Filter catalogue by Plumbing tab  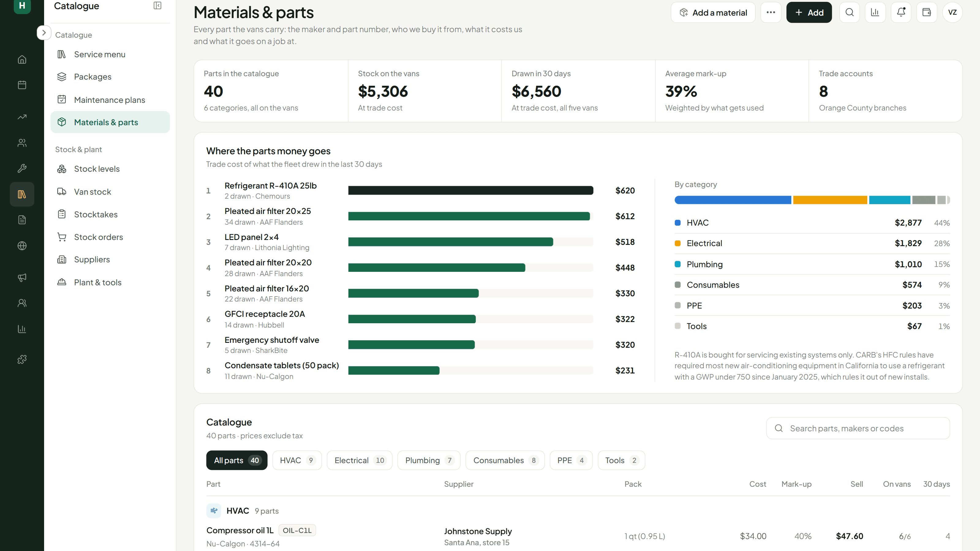tap(429, 460)
